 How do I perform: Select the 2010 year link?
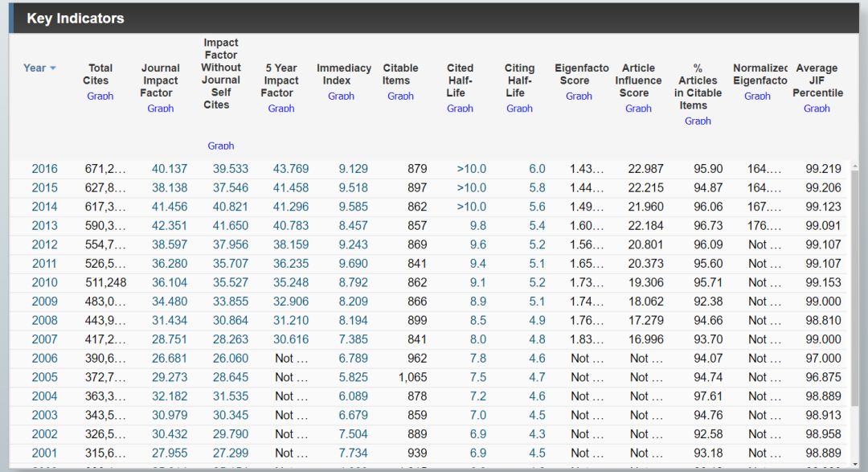(x=45, y=283)
